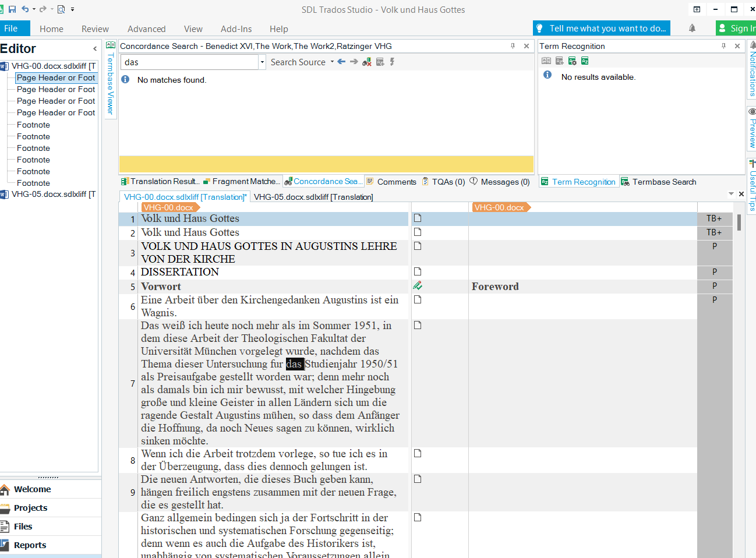The height and width of the screenshot is (558, 756).
Task: Open the Files view
Action: (x=51, y=527)
